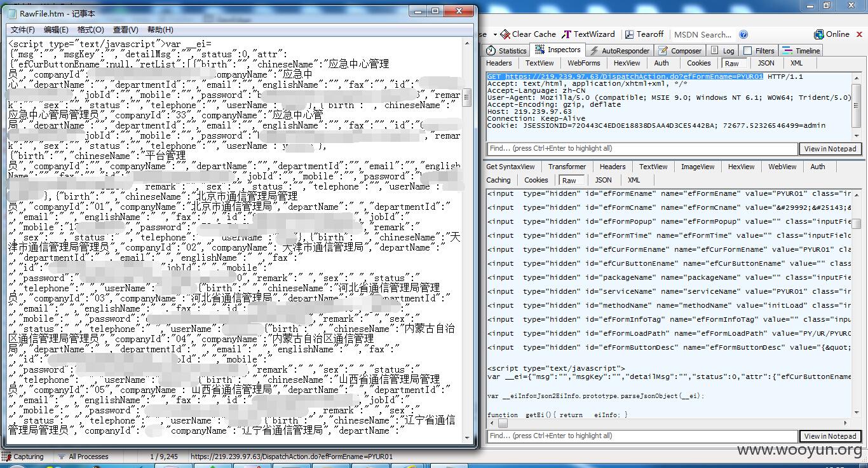Open Notepad 帮助(H) menu
This screenshot has width=868, height=468.
pyautogui.click(x=160, y=30)
